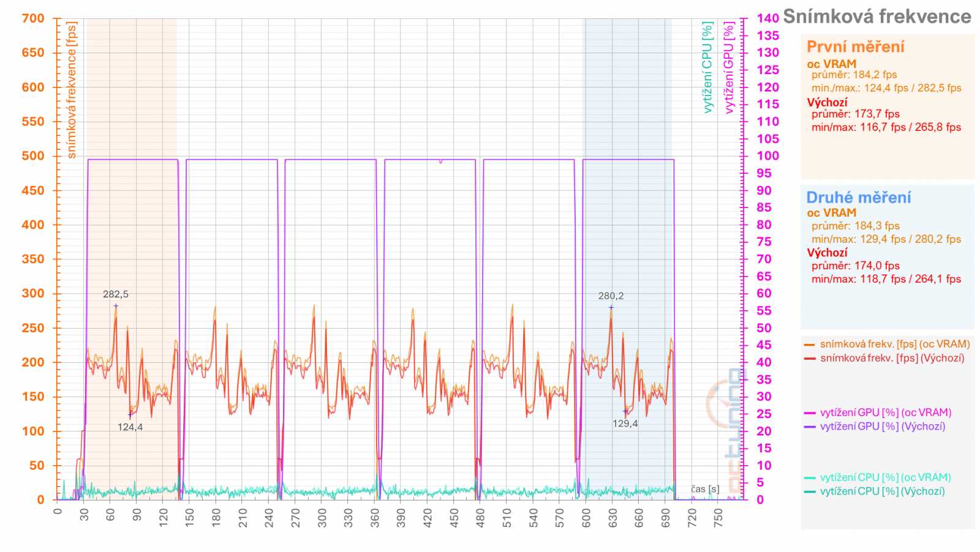Select the průměr: 184,3 fps value

855,226
